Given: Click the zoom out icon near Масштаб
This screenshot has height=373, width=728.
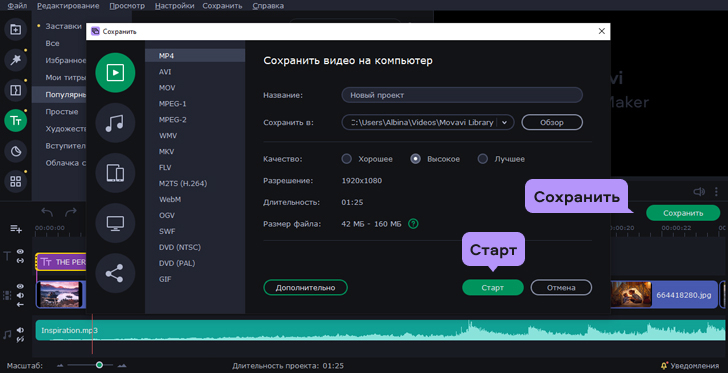Looking at the screenshot, I should (60, 366).
